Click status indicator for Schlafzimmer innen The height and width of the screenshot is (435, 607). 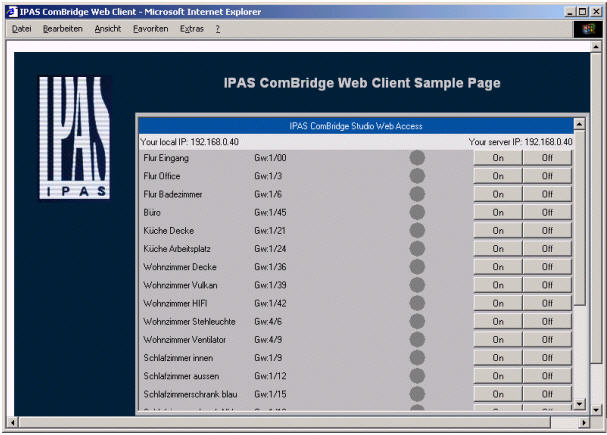pyautogui.click(x=417, y=358)
